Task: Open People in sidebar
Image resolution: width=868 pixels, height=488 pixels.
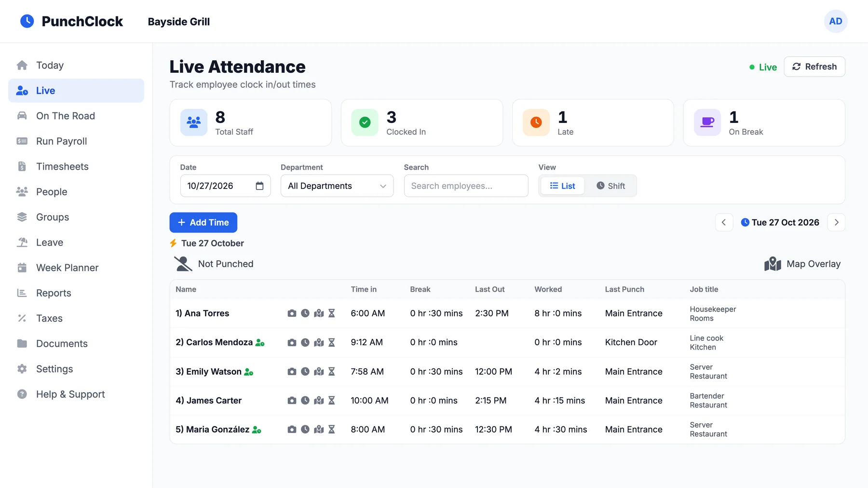Action: coord(76,192)
